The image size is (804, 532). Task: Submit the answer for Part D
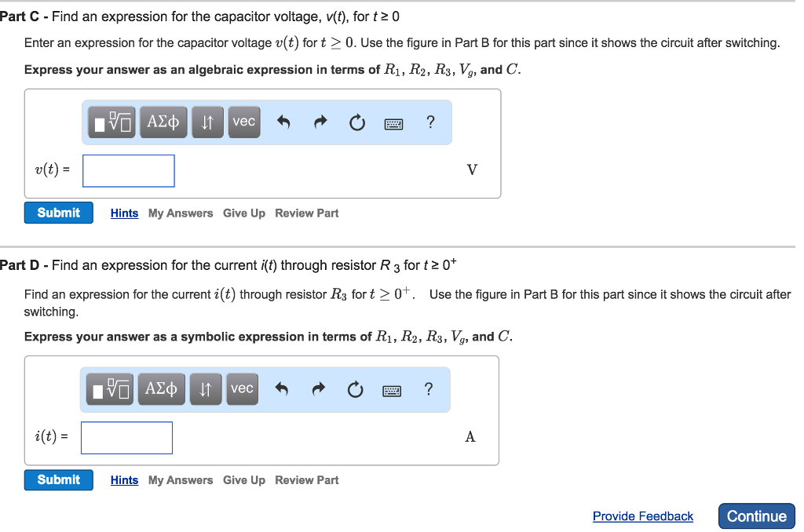[x=58, y=479]
